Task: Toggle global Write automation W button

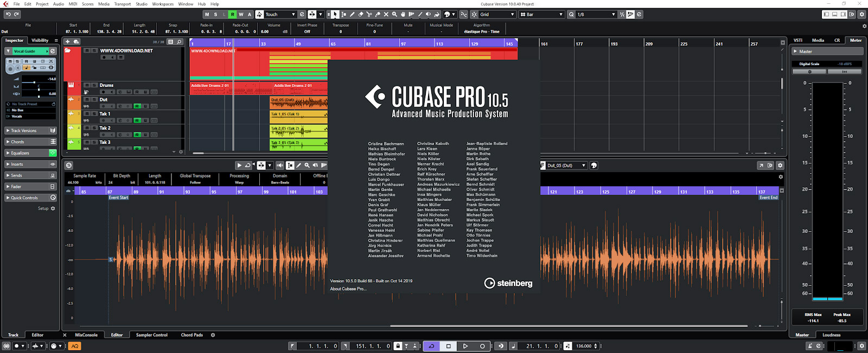Action: (241, 14)
